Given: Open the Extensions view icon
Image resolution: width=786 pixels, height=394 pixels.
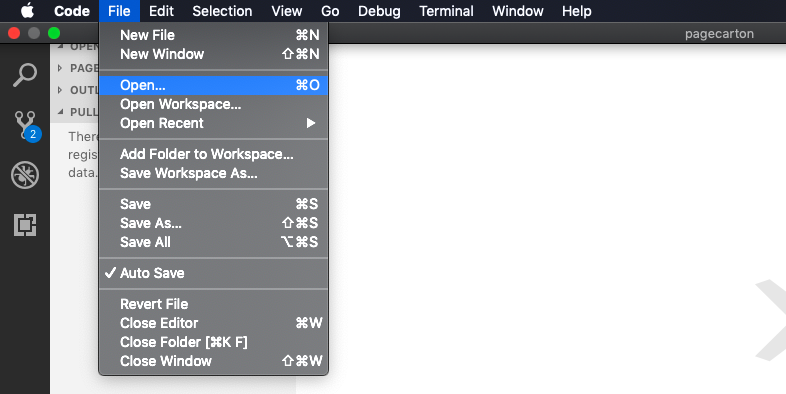Looking at the screenshot, I should click(x=25, y=224).
